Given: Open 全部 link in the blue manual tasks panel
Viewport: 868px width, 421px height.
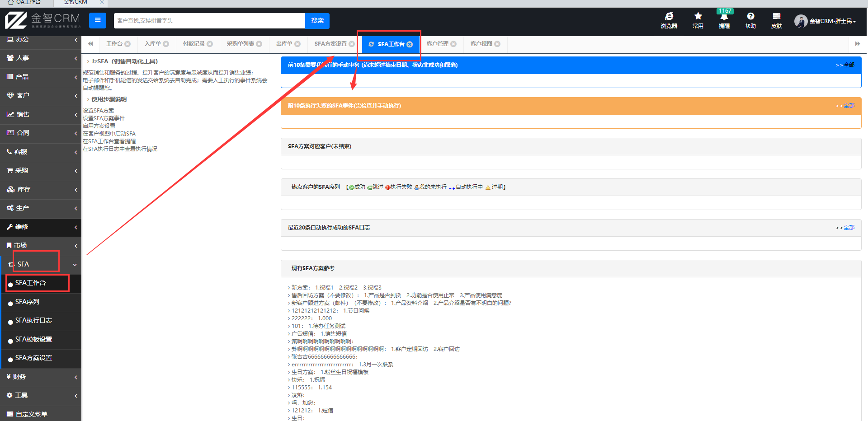Looking at the screenshot, I should 849,65.
